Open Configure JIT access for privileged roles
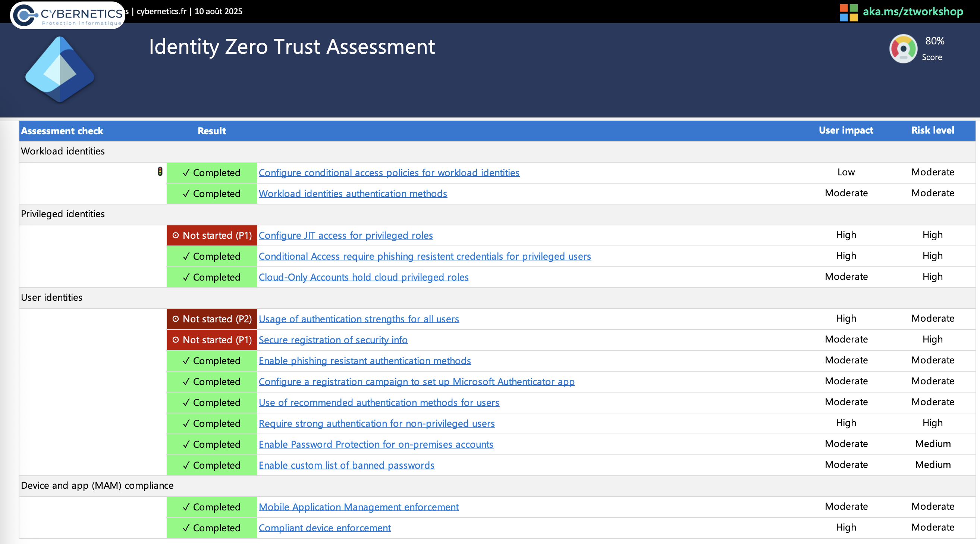Image resolution: width=980 pixels, height=544 pixels. click(345, 235)
